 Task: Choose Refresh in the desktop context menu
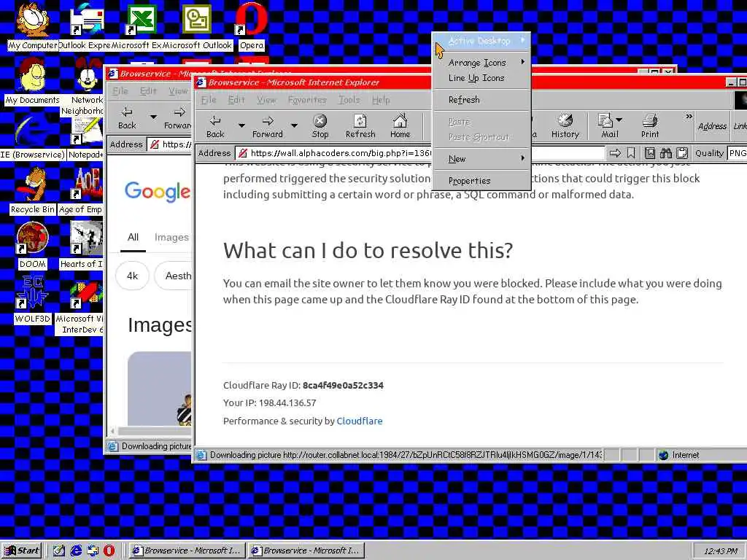pos(481,99)
